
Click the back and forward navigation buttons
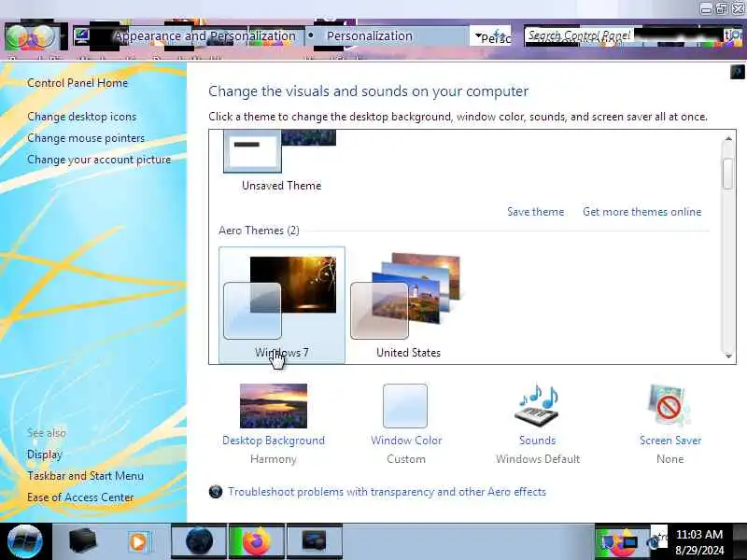[31, 36]
